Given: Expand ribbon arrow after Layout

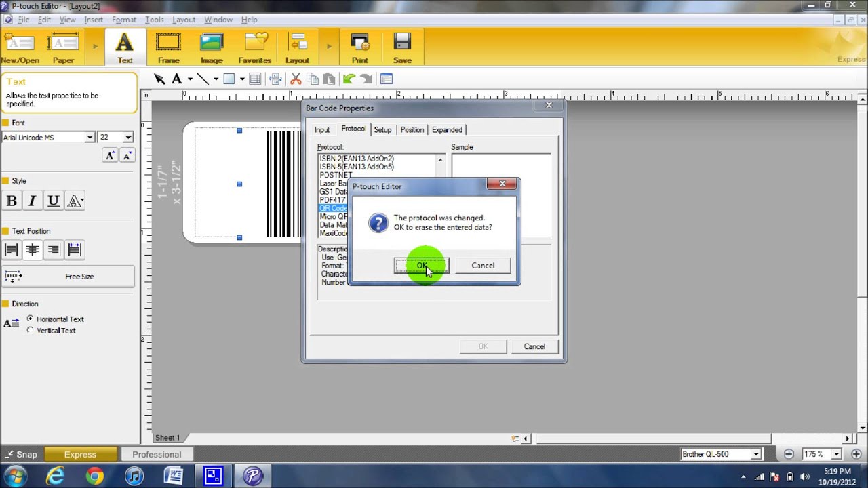Looking at the screenshot, I should tap(329, 47).
